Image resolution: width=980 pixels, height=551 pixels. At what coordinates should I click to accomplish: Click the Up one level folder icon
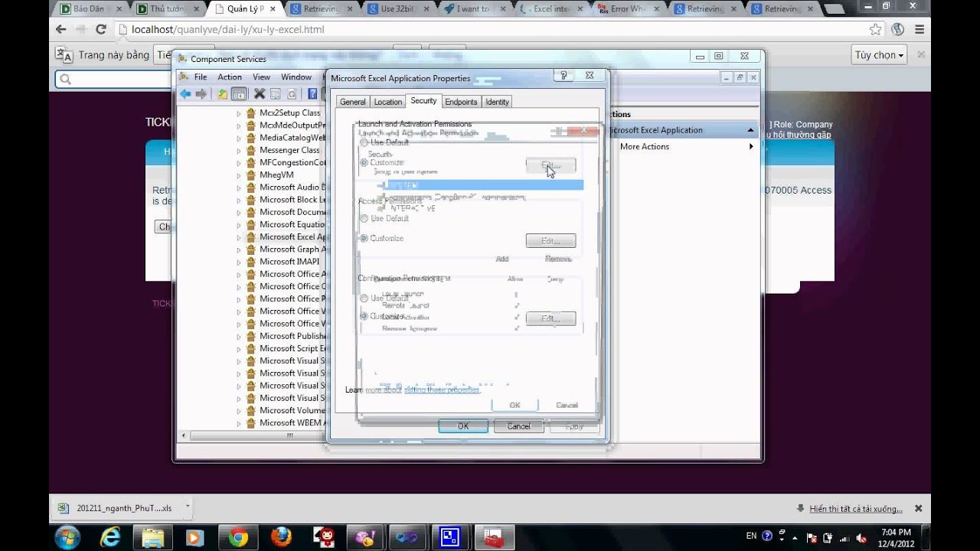pyautogui.click(x=222, y=94)
